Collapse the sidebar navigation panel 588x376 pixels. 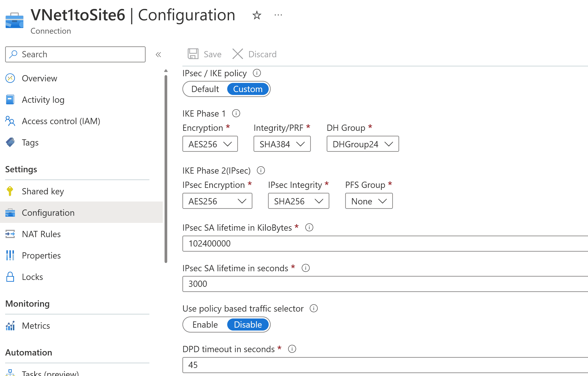158,55
